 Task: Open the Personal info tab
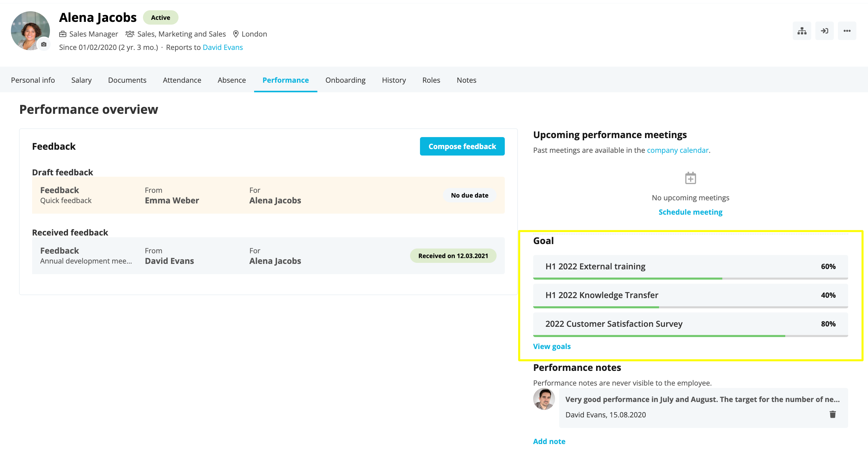pyautogui.click(x=33, y=80)
